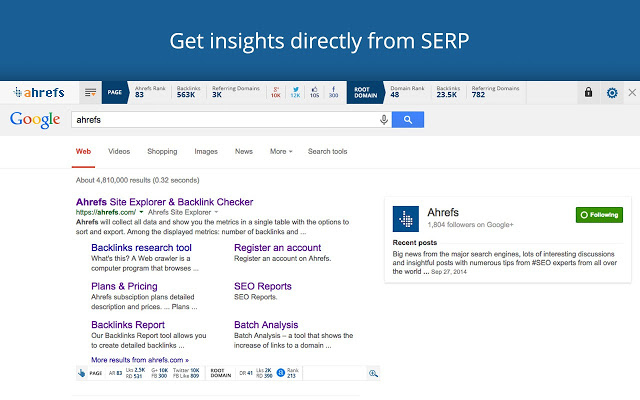Click page Referring Domains 3K metric
Viewport: 640px width, 400px height.
[x=236, y=92]
